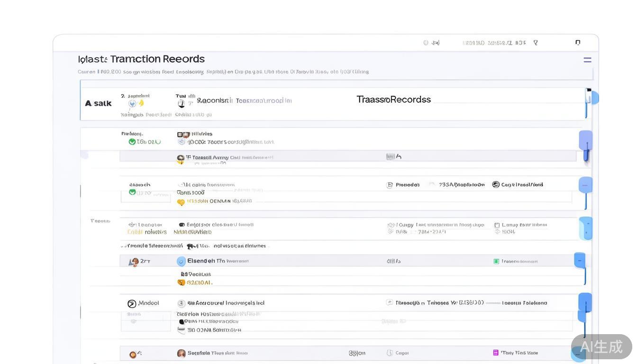637x364 pixels.
Task: Click the blue shield icon beside Elsendeh
Action: [181, 261]
